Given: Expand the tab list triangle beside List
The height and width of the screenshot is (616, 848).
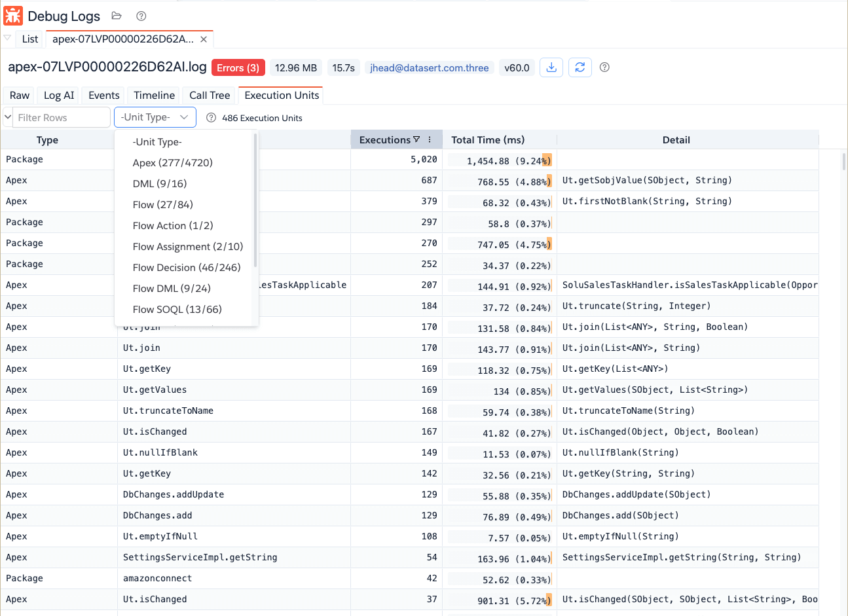Looking at the screenshot, I should coord(7,39).
